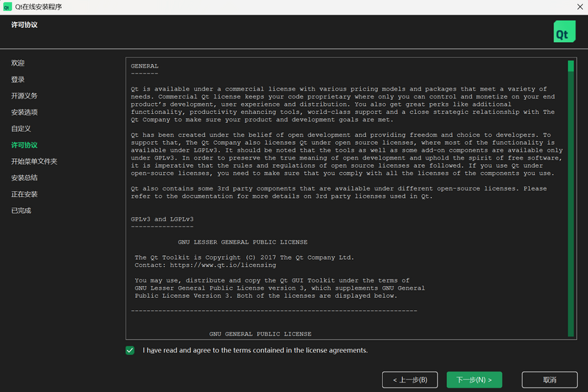
Task: Close the Qt installer window
Action: (x=580, y=7)
